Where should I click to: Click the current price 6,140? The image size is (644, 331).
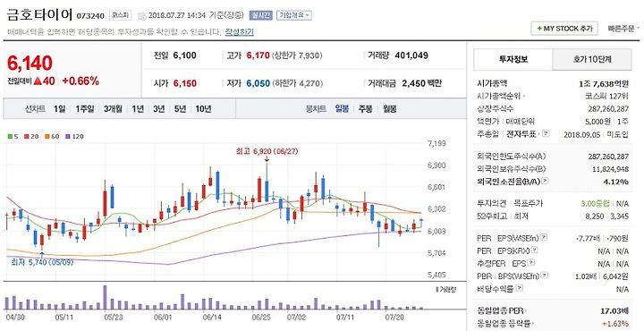30,64
